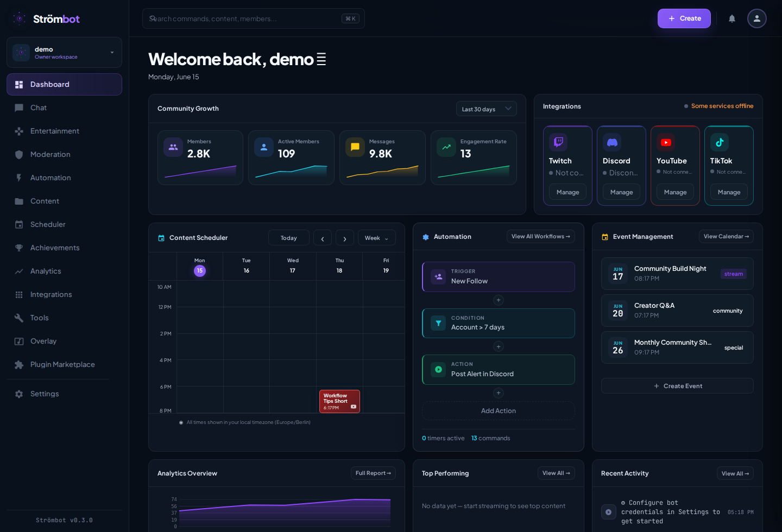
Task: Click the Add Action button
Action: (x=499, y=411)
